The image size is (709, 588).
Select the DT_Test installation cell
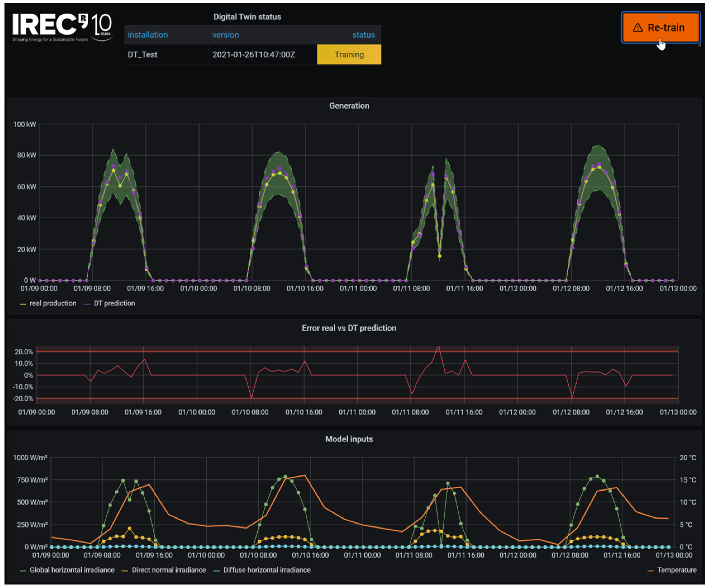click(x=142, y=55)
